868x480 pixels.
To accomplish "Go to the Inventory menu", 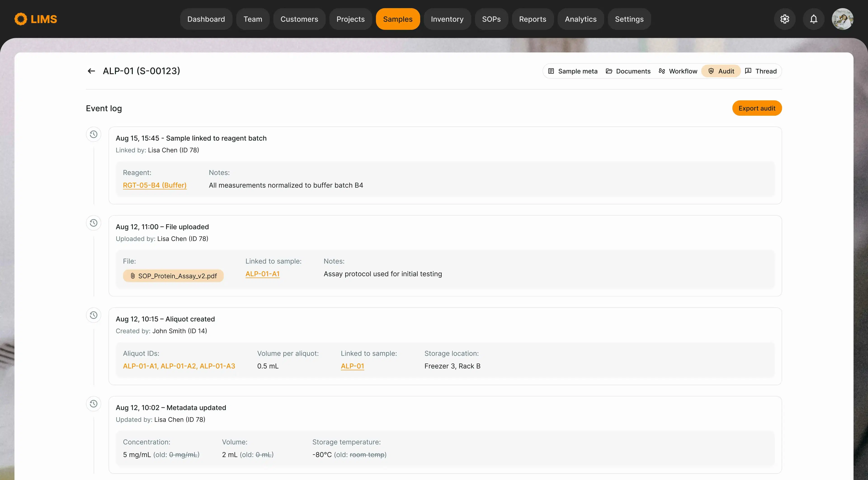I will [447, 19].
